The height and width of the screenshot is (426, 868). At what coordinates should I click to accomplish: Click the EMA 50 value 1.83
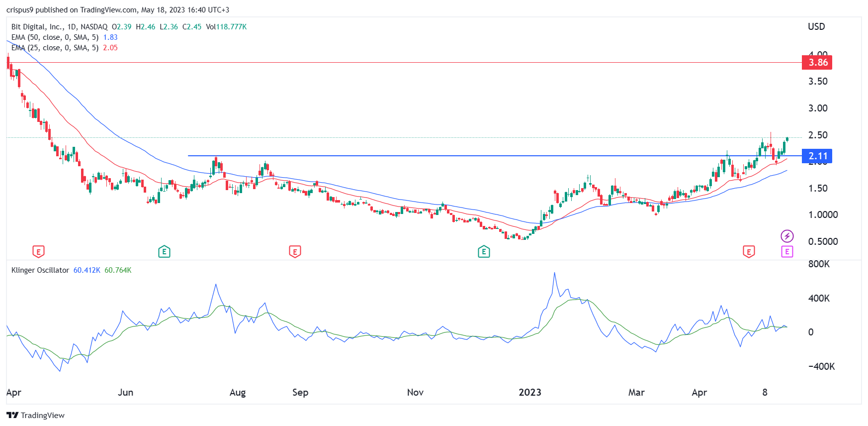110,37
